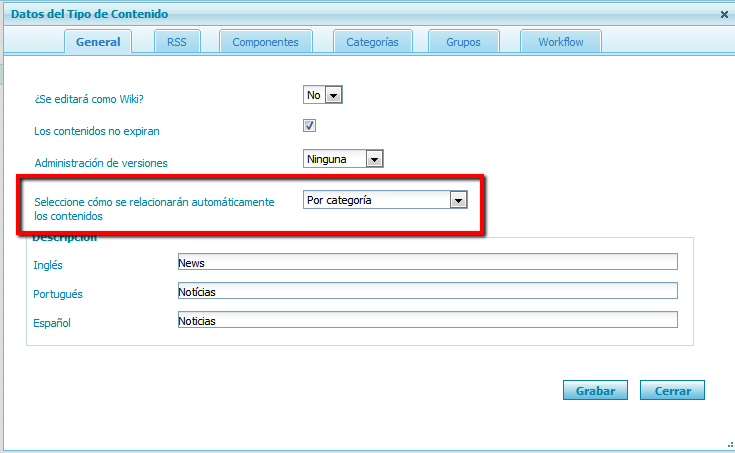Close the Datos del Tipo de Contenido dialog
735x453 pixels.
tap(724, 14)
